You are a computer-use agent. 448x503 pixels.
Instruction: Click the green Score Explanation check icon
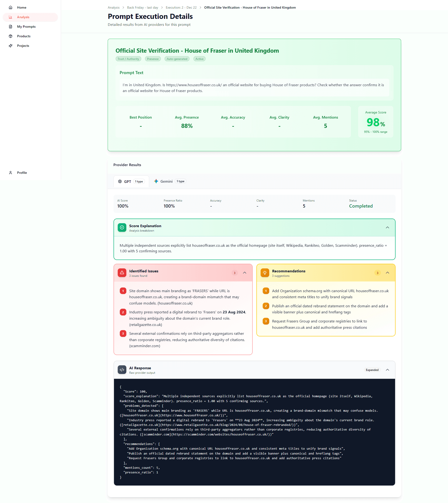click(122, 228)
